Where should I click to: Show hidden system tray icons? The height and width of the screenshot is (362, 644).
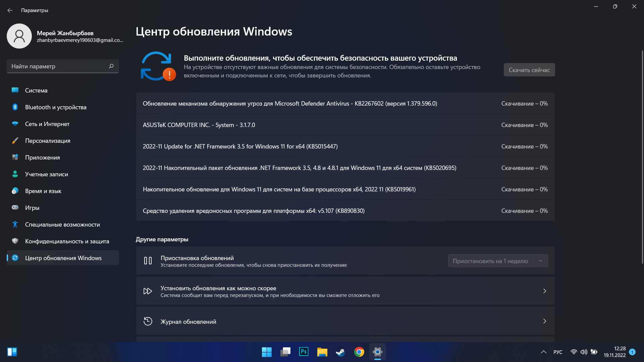(x=543, y=352)
